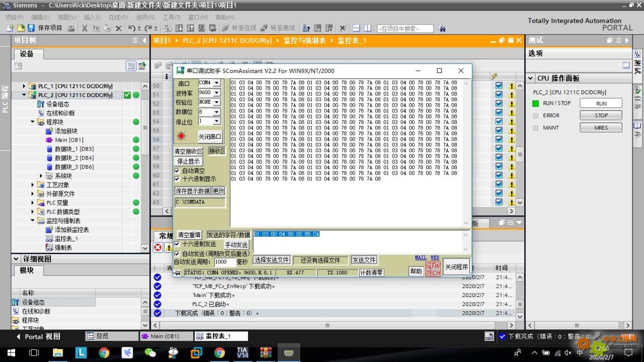Click the save project floppy disk icon
This screenshot has width=644, height=362.
coord(31,28)
